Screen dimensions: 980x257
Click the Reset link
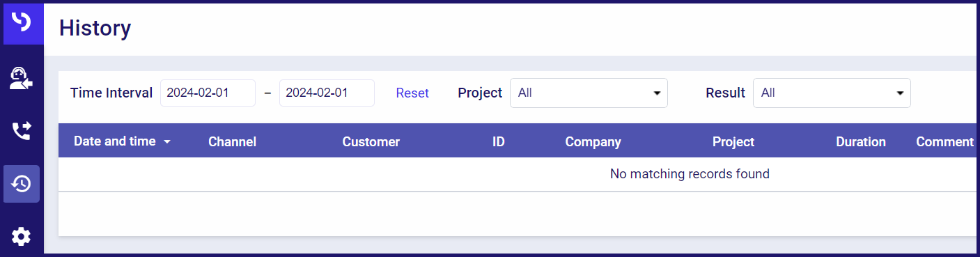[412, 93]
